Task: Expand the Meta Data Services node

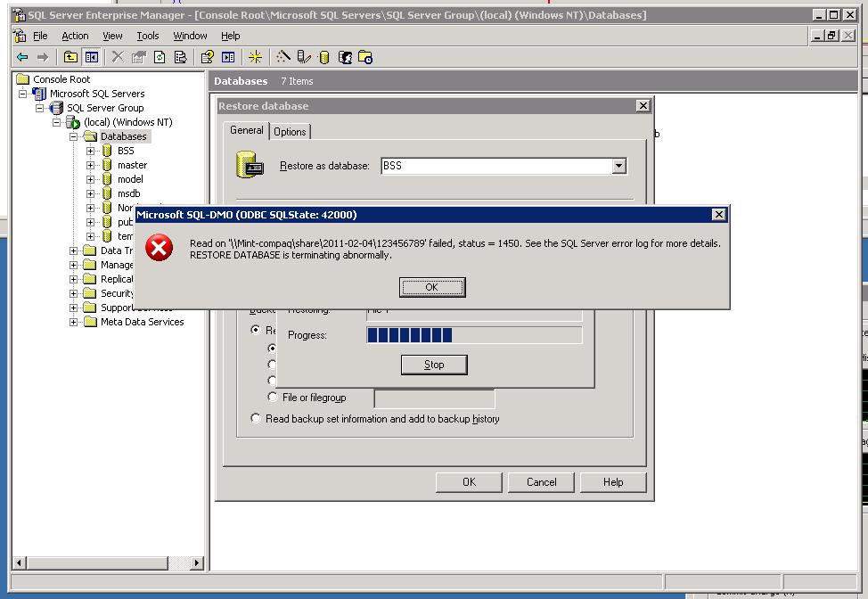Action: (74, 322)
